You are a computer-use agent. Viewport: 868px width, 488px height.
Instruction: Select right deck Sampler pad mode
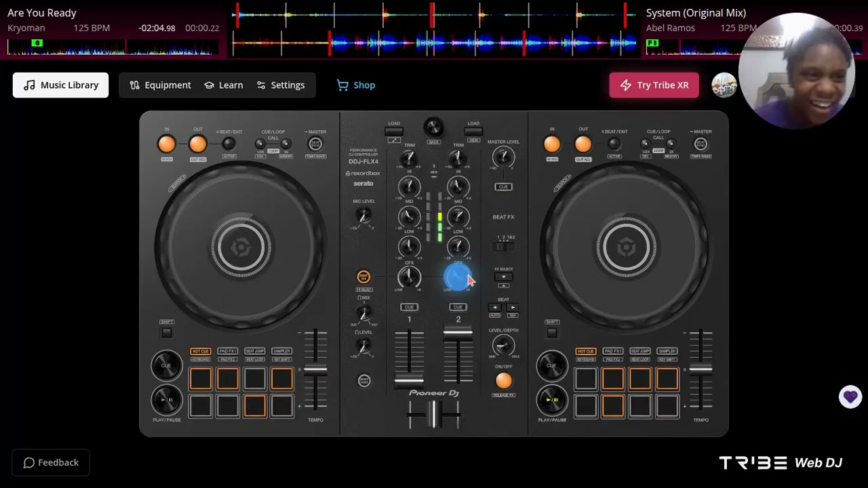point(667,351)
